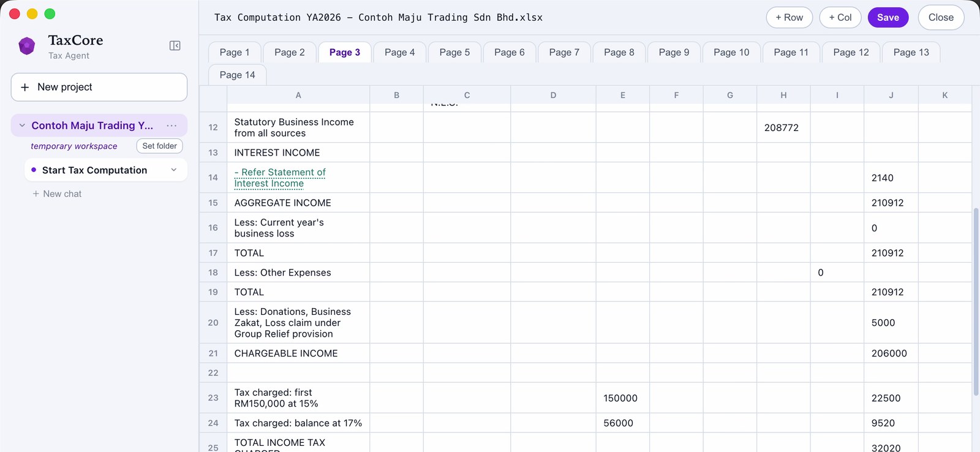Select column A header
Viewport: 980px width, 452px height.
click(298, 95)
